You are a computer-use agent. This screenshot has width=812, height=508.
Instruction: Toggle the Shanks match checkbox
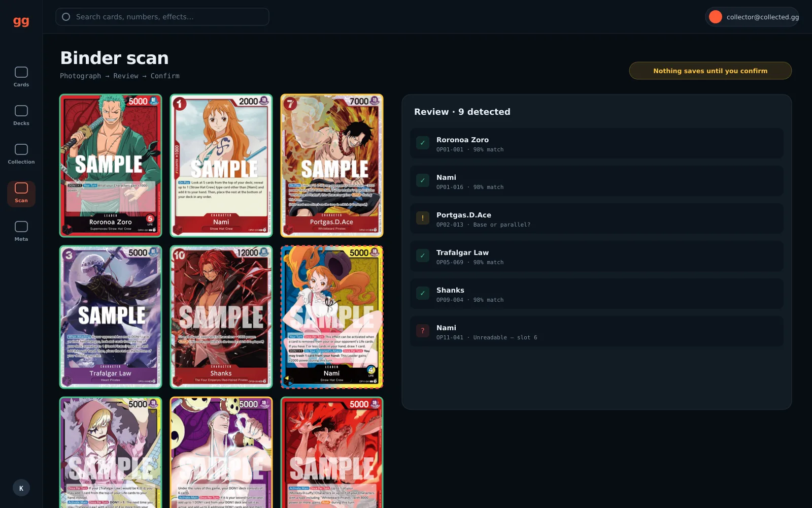point(423,293)
